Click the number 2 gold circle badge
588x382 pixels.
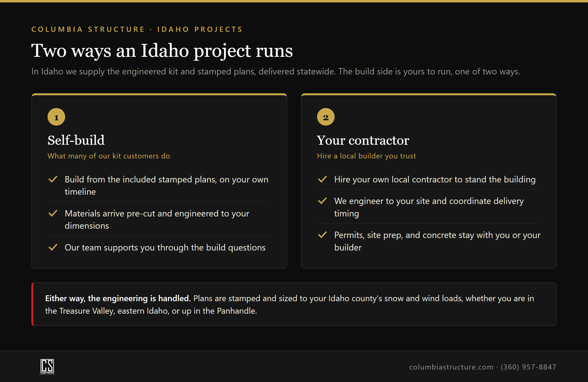click(326, 117)
